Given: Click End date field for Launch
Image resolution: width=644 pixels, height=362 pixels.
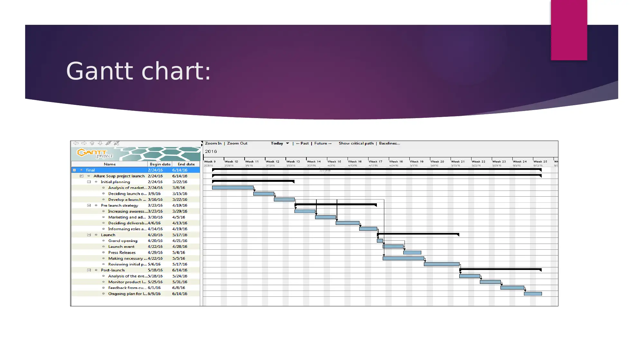Looking at the screenshot, I should tap(180, 235).
